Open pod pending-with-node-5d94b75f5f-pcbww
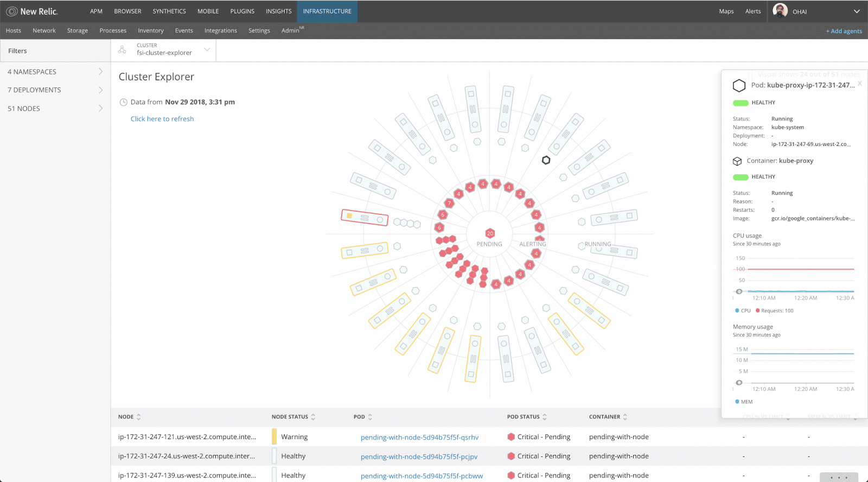 point(422,475)
